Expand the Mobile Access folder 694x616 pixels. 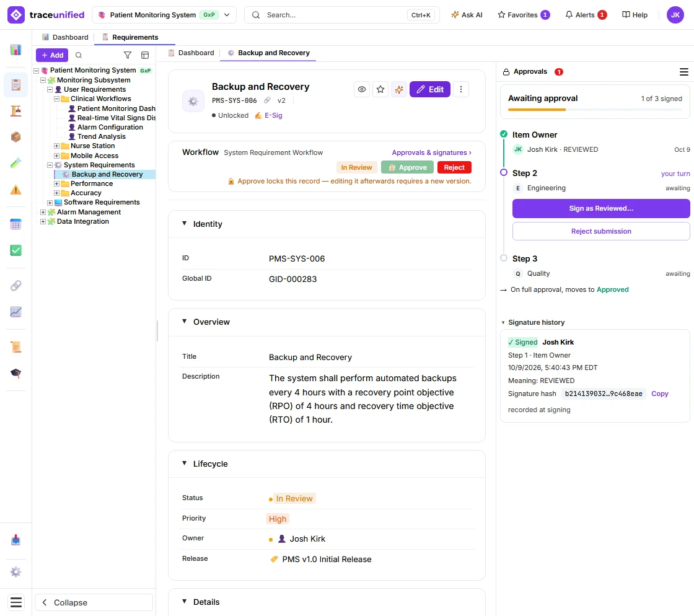click(x=56, y=156)
